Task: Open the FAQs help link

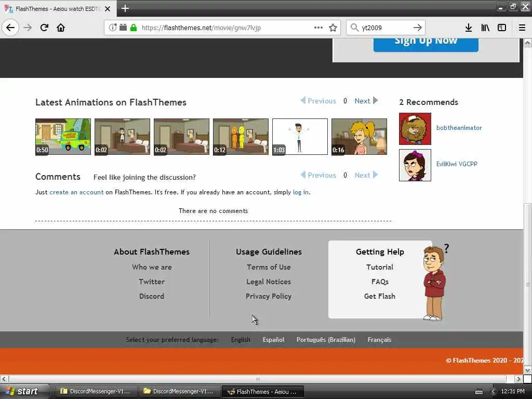Action: point(380,282)
